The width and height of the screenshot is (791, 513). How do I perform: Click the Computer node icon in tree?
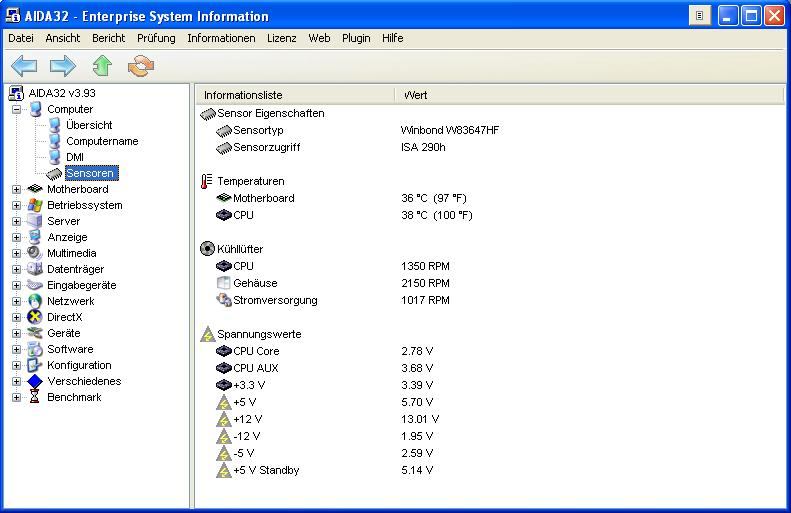[x=35, y=109]
